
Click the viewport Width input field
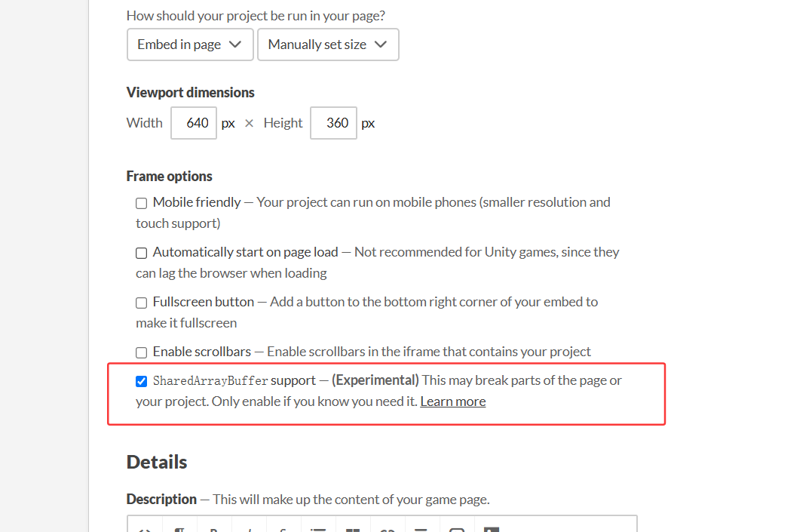195,123
